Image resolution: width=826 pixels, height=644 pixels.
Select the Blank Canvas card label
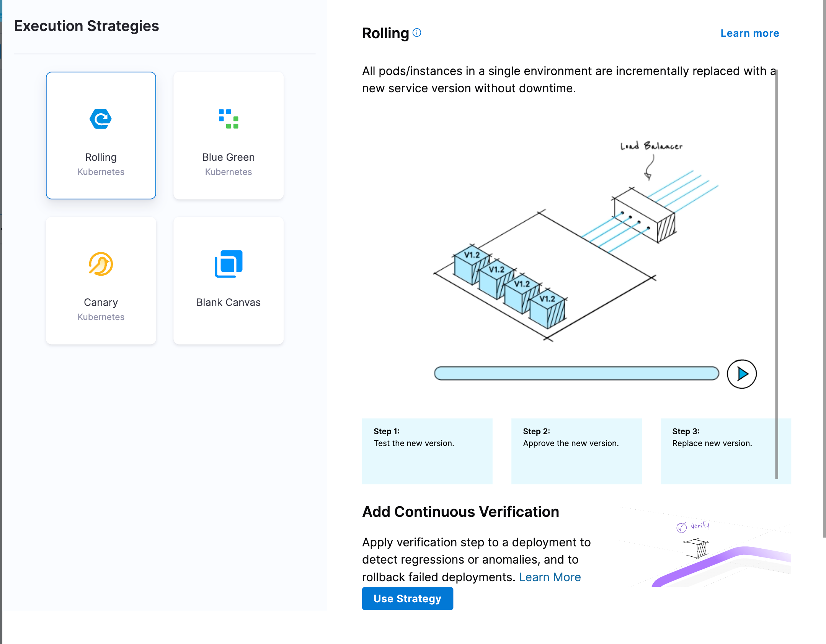[x=229, y=302]
